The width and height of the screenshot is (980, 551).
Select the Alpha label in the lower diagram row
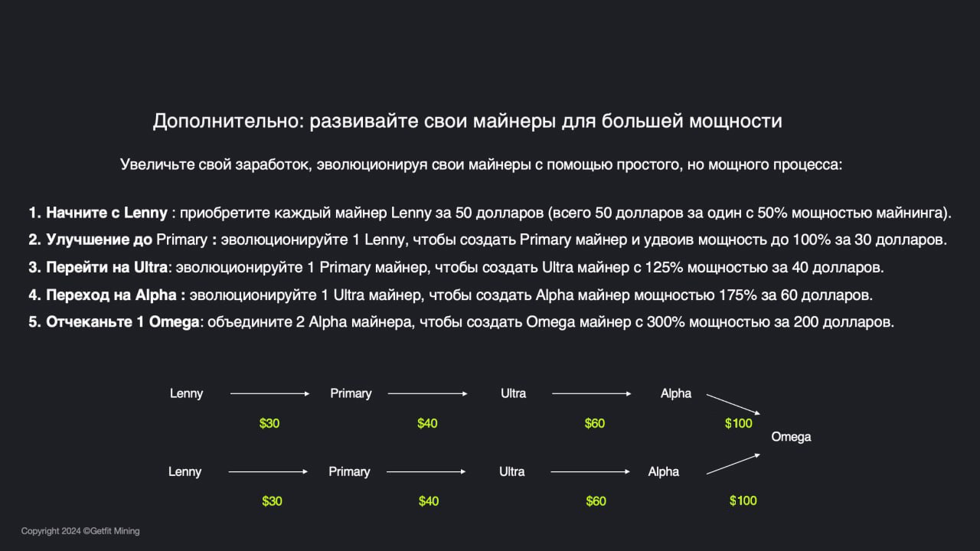663,471
